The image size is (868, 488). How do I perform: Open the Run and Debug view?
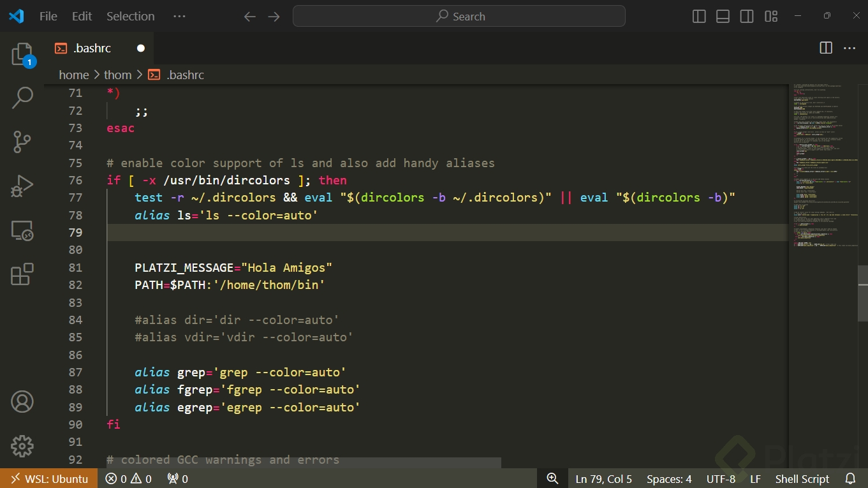(22, 186)
